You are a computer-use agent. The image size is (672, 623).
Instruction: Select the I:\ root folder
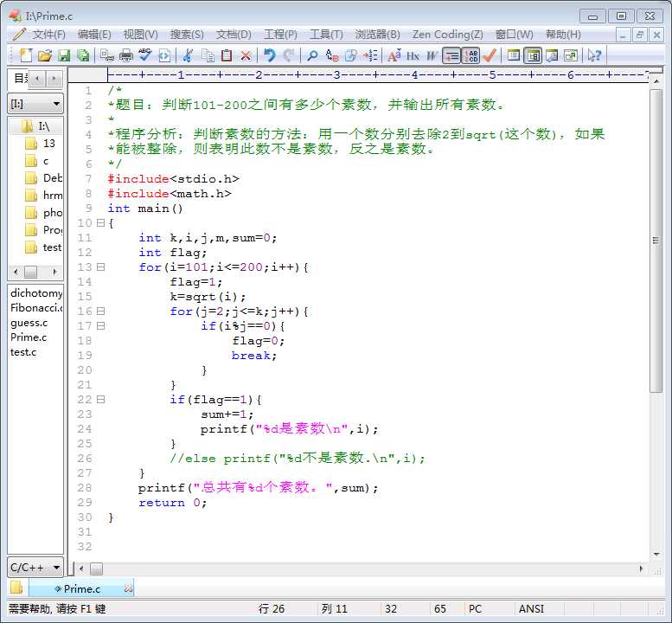click(36, 126)
